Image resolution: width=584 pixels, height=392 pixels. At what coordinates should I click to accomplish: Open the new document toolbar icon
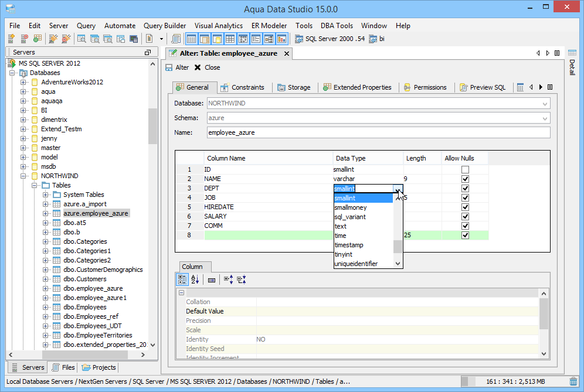(150, 38)
